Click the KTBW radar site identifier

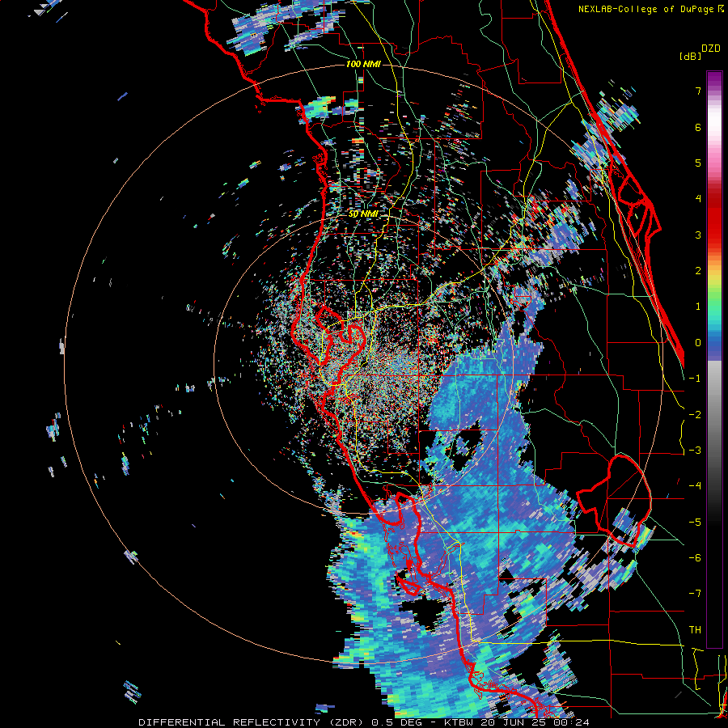click(x=459, y=722)
